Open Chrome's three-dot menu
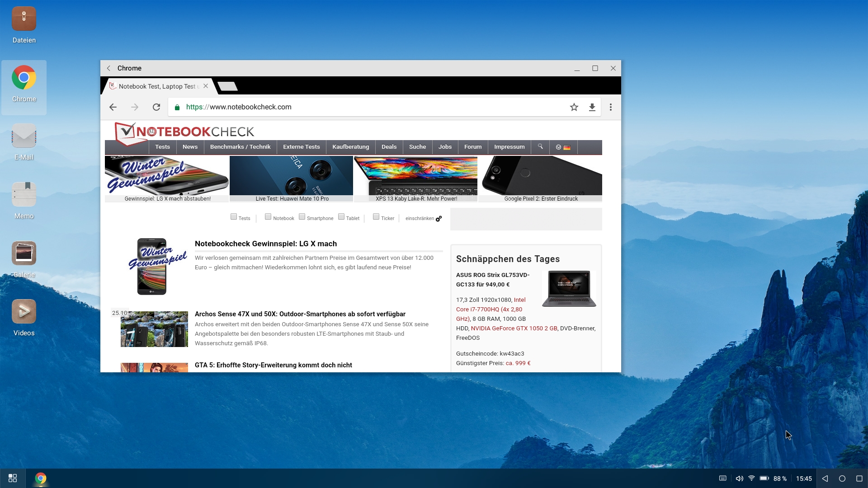This screenshot has height=488, width=868. click(610, 107)
